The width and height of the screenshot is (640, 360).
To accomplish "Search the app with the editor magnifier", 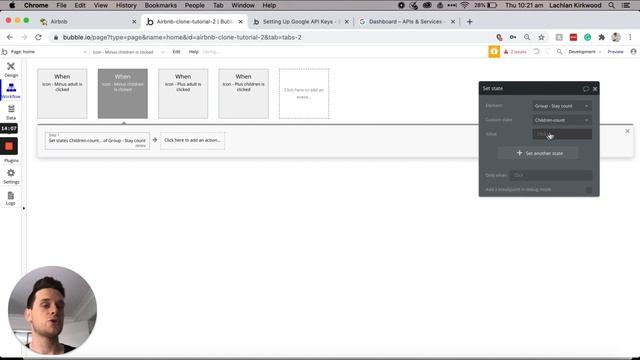I will tap(560, 52).
